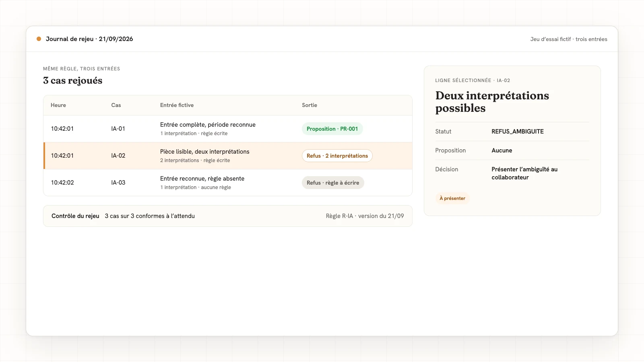The image size is (644, 362).
Task: Click the 'Proposition · PR-001' output badge
Action: click(x=332, y=129)
